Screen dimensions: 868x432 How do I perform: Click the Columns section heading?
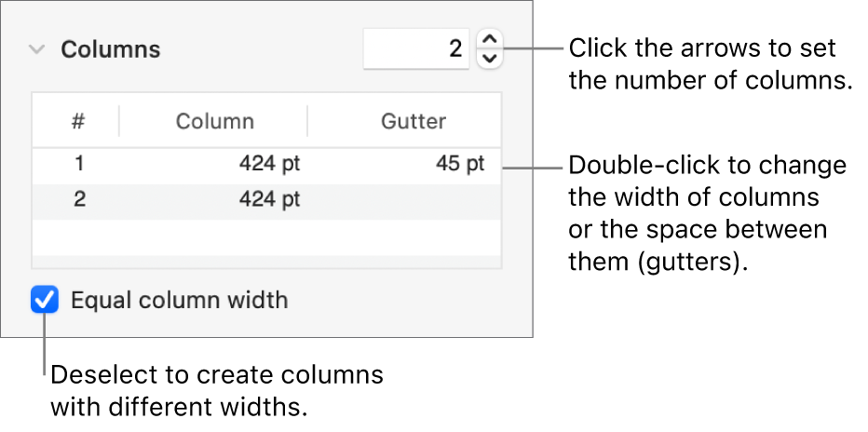tap(111, 50)
